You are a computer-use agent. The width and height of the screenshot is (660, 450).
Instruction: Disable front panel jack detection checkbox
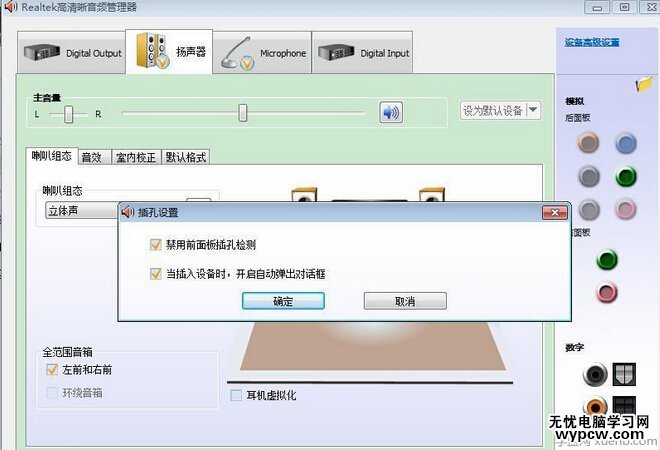pyautogui.click(x=156, y=245)
